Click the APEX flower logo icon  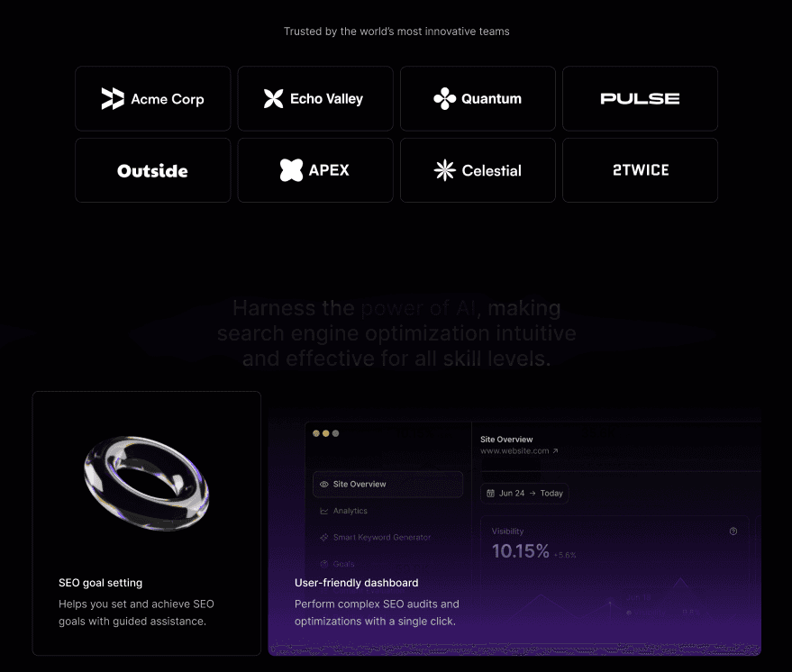tap(291, 169)
